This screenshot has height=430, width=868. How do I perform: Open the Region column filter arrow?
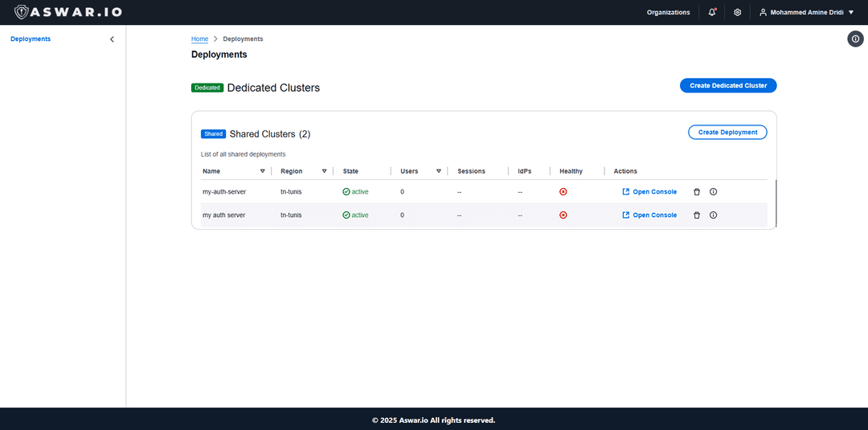point(325,171)
